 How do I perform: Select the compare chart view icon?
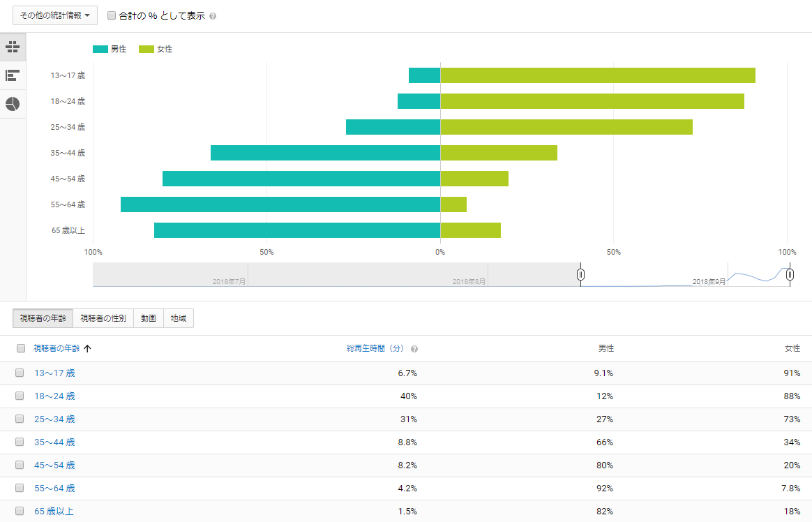point(13,47)
